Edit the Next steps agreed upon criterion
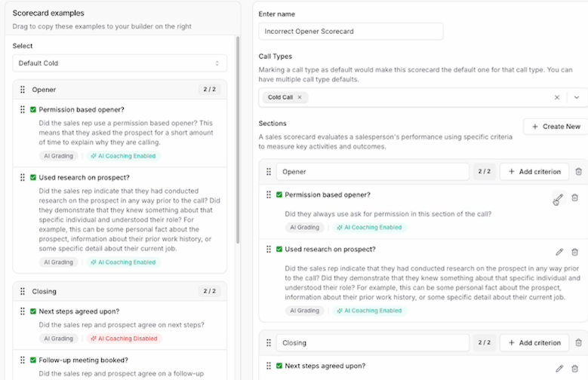This screenshot has width=588, height=380. [x=559, y=369]
